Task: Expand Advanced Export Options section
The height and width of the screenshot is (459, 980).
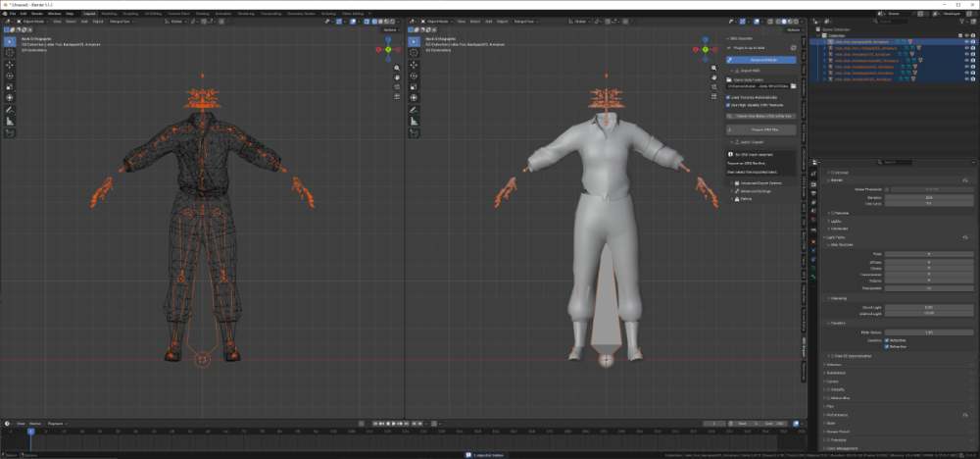Action: (x=732, y=183)
